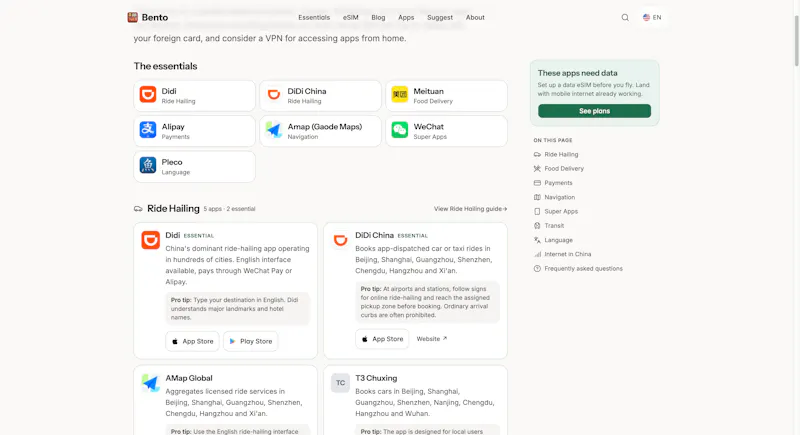The width and height of the screenshot is (800, 435).
Task: Open the Alipay Payments card title
Action: tap(173, 126)
